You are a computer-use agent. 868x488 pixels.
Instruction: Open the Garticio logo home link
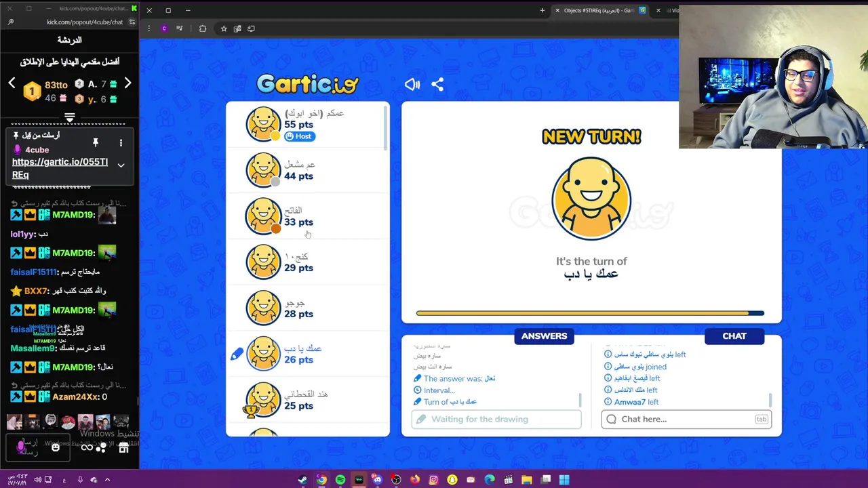click(308, 84)
